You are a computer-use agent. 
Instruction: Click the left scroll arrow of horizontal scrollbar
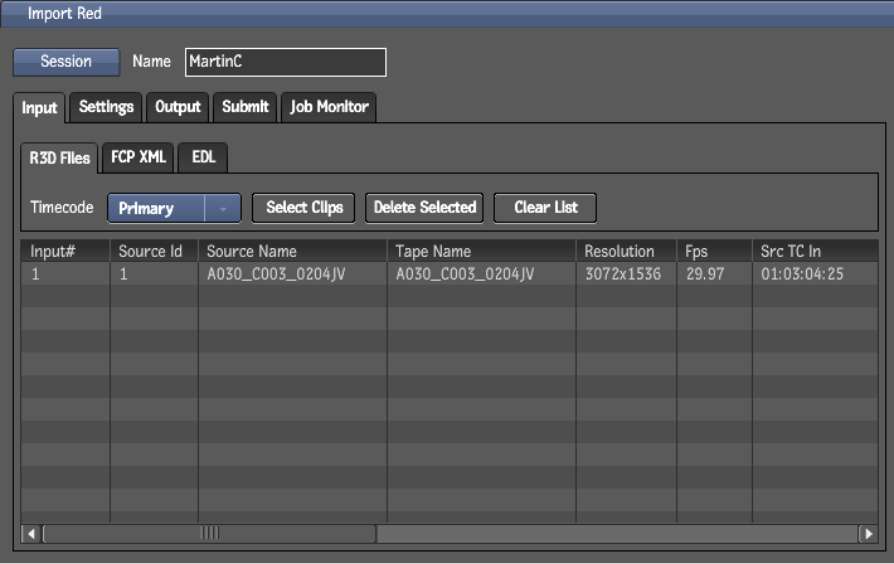31,534
